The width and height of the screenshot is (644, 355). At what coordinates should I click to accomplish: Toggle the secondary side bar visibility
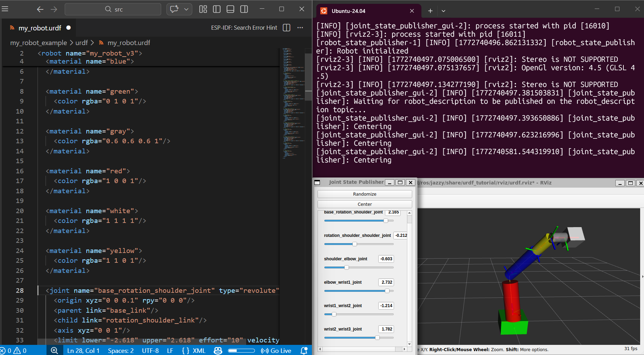244,9
